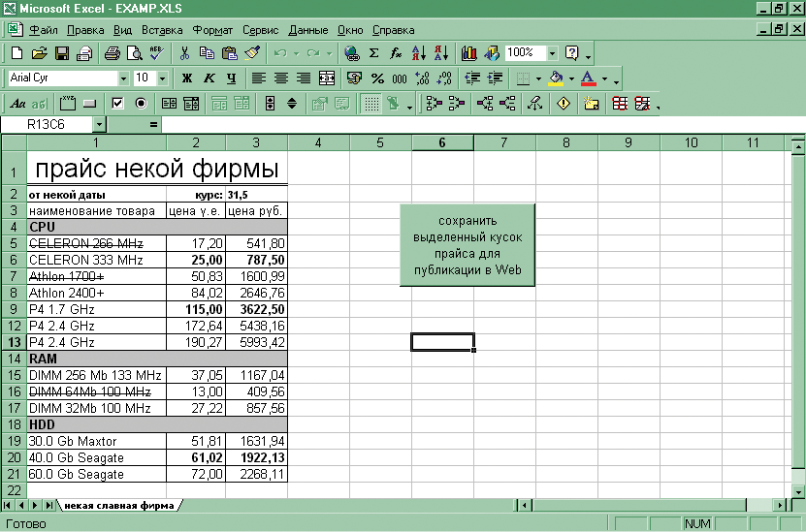Open the Arial Cyr font dropdown

[x=123, y=78]
